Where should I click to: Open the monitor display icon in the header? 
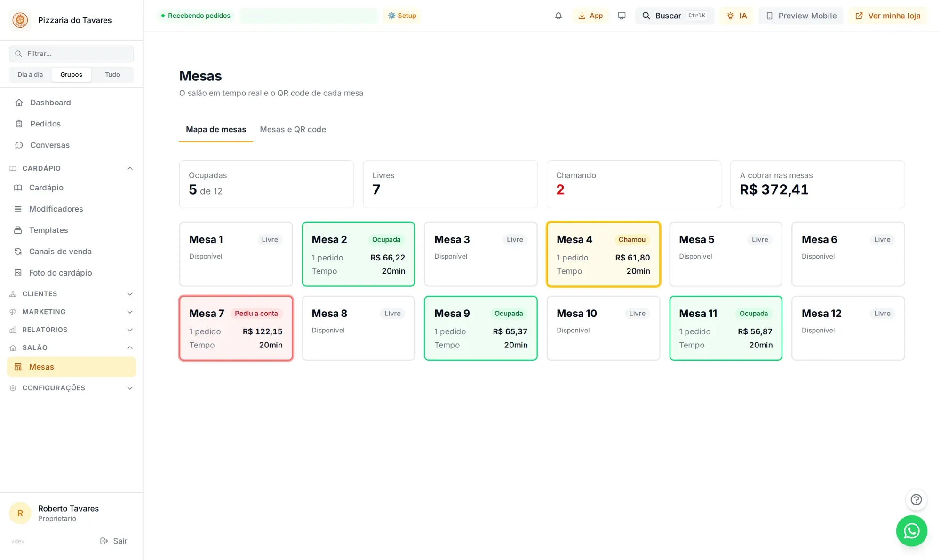622,16
